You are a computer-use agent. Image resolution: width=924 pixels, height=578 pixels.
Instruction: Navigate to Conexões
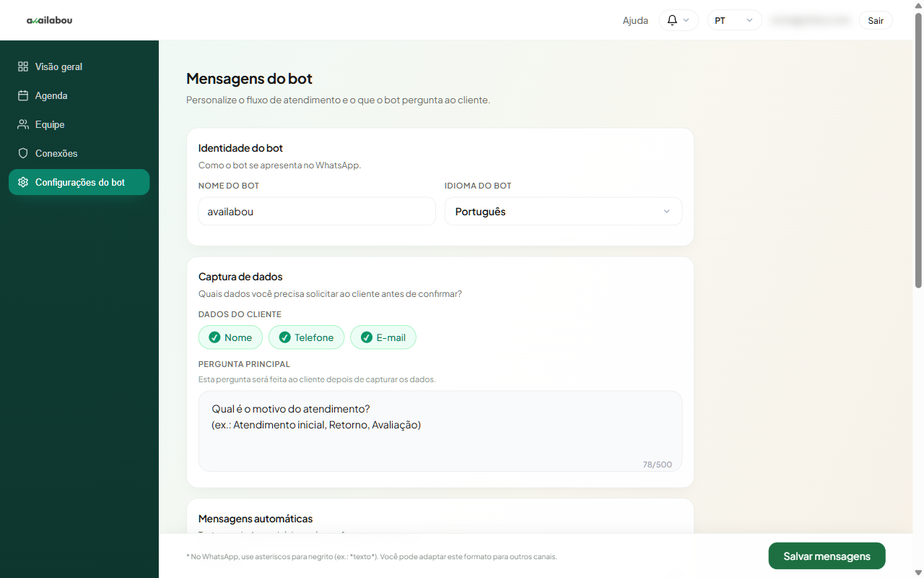pyautogui.click(x=79, y=153)
